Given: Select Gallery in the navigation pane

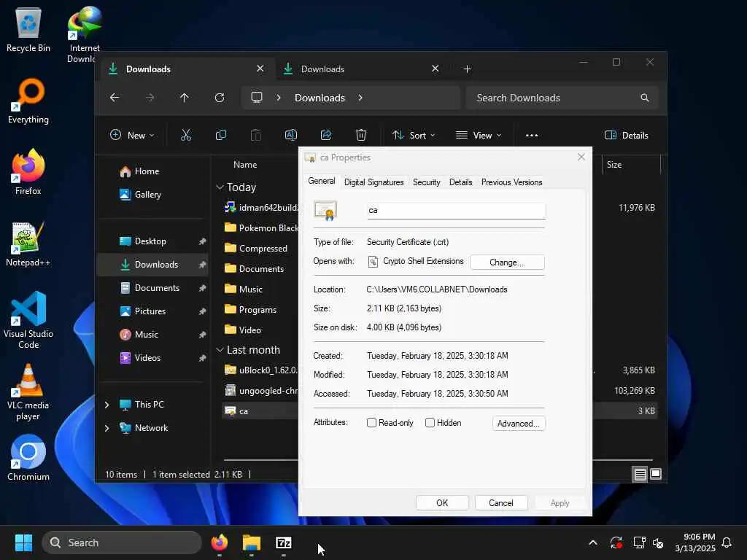Looking at the screenshot, I should [x=152, y=195].
